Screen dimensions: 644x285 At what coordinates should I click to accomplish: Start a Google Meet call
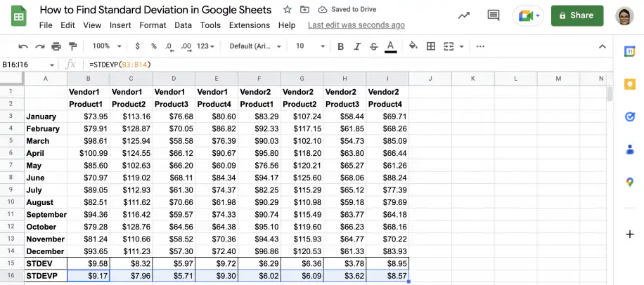528,16
